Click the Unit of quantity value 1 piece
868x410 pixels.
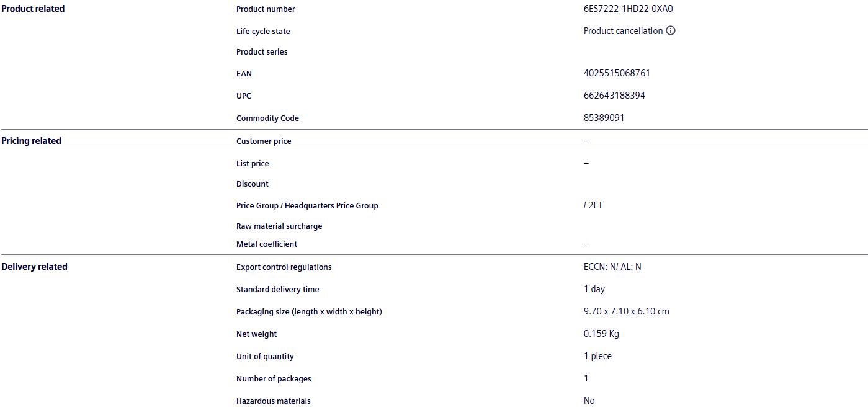[x=597, y=356]
